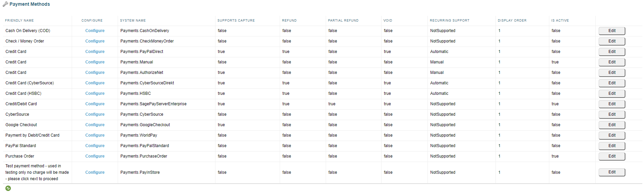
Task: Click the wrench icon beside Payment Methods
Action: [5, 4]
